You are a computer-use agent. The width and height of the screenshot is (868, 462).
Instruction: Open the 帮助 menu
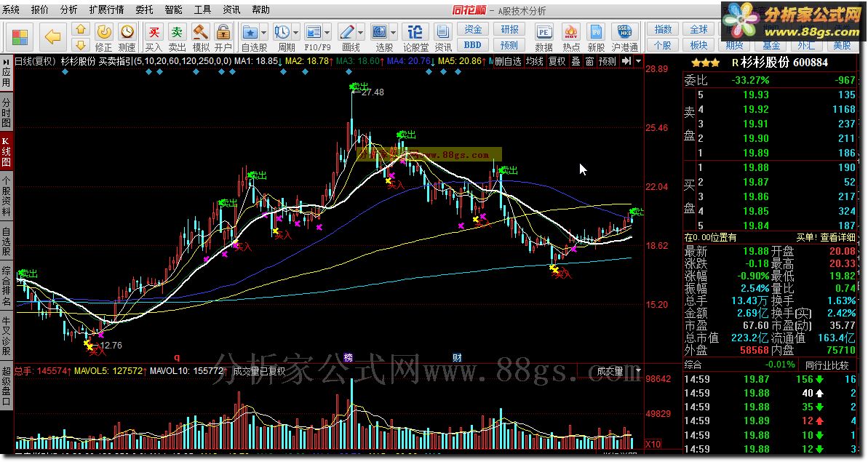pos(260,9)
